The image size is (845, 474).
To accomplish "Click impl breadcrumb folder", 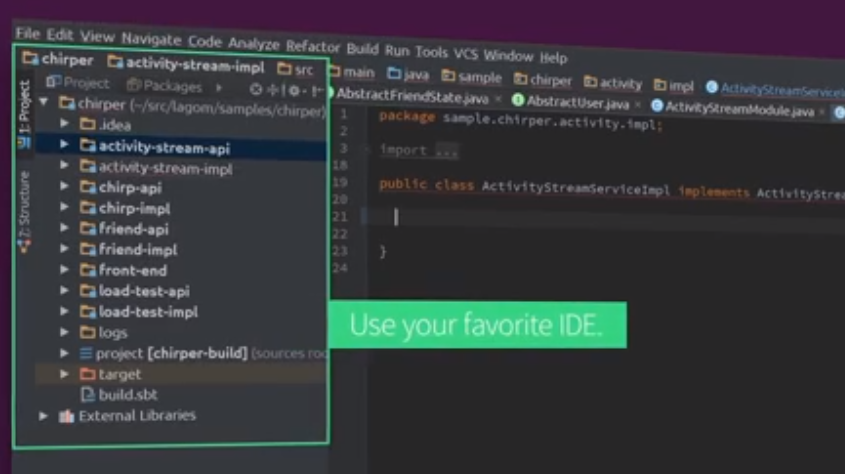I will click(x=674, y=86).
